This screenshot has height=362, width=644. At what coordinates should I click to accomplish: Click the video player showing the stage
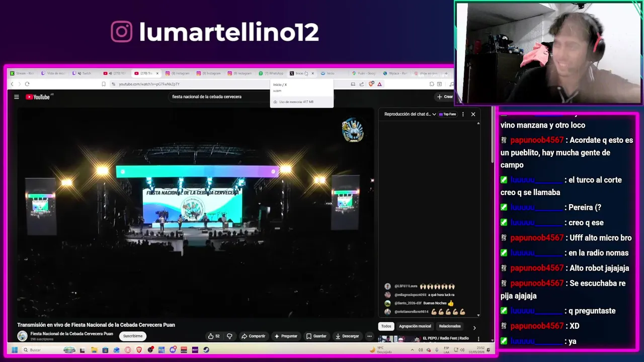coord(196,212)
